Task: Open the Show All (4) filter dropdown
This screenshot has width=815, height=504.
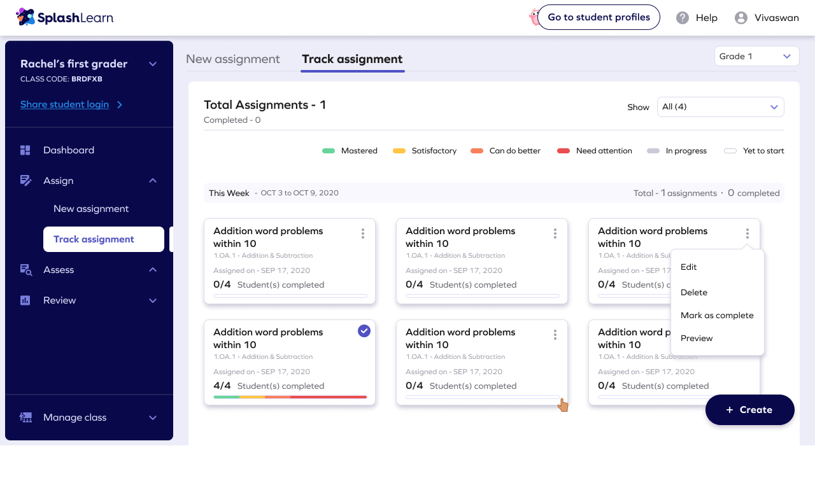Action: (x=720, y=107)
